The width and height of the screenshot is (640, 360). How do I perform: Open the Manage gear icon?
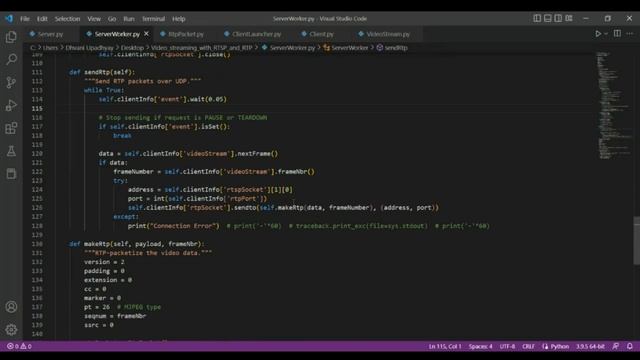[x=11, y=329]
